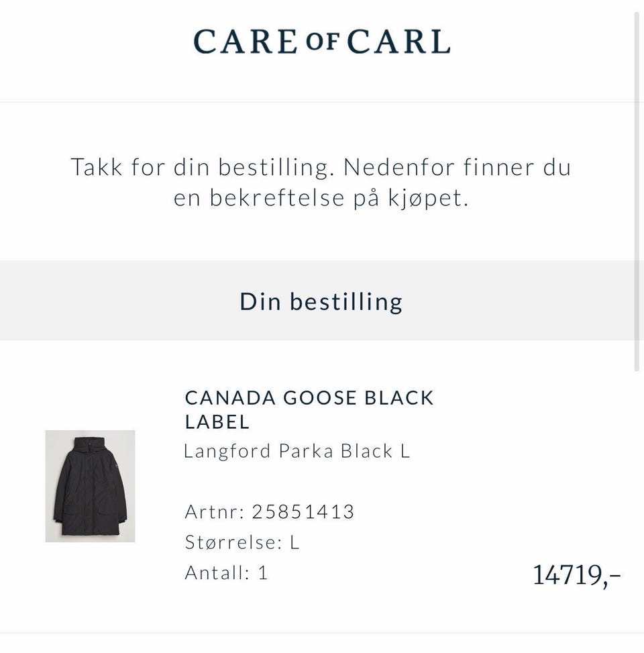Click the word "CARE" in the header logo
The height and width of the screenshot is (653, 644).
point(246,42)
